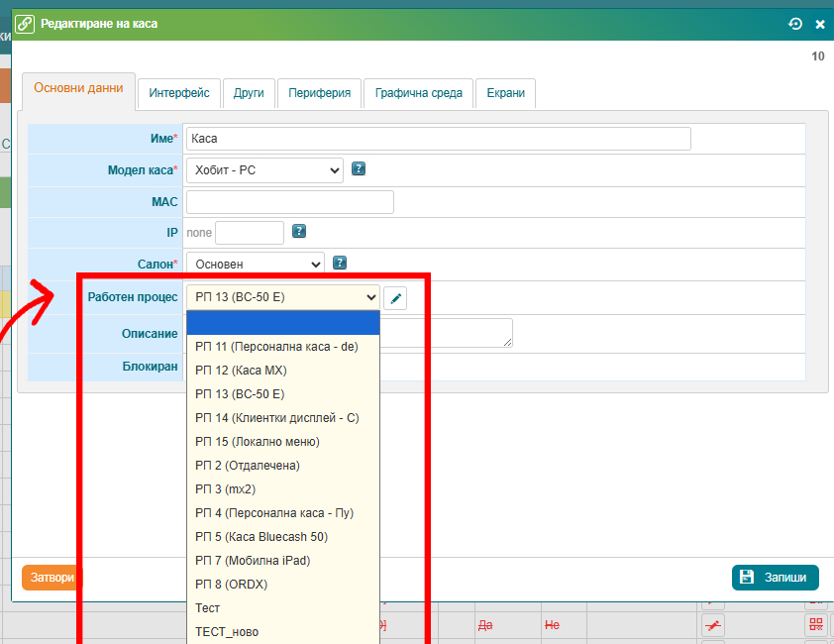Click the pencil edit icon beside Работен процес

pos(395,297)
